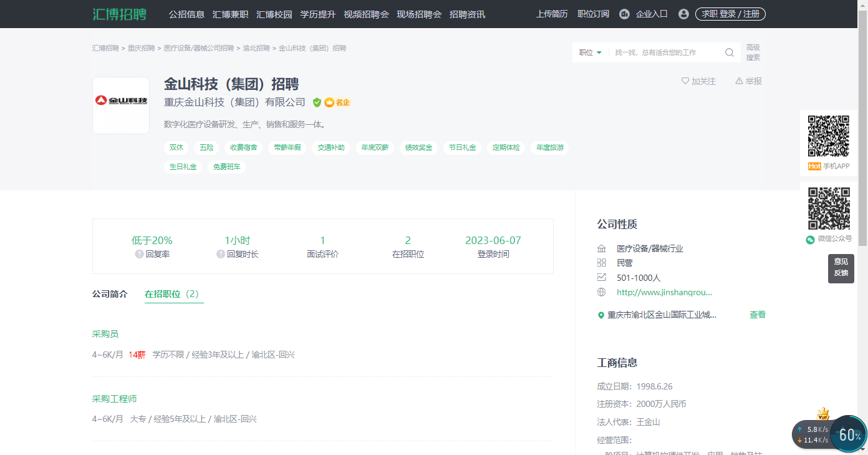Click 上传简历 in the header
The height and width of the screenshot is (455, 868).
[x=552, y=14]
